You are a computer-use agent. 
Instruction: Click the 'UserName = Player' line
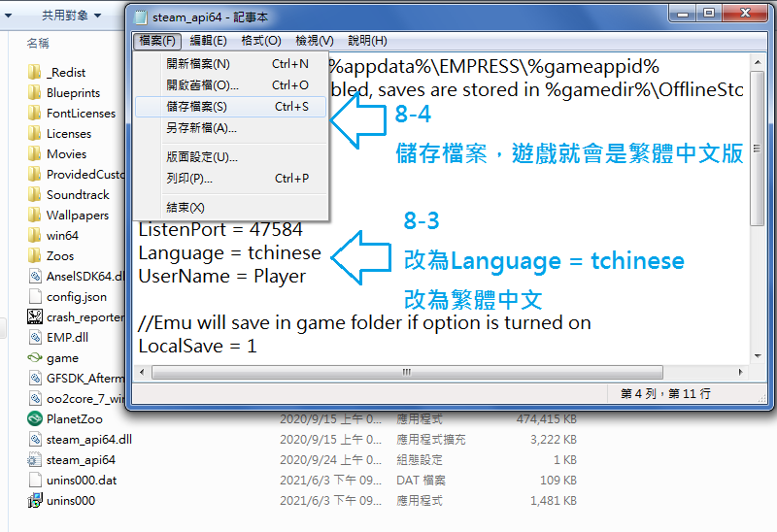(221, 276)
